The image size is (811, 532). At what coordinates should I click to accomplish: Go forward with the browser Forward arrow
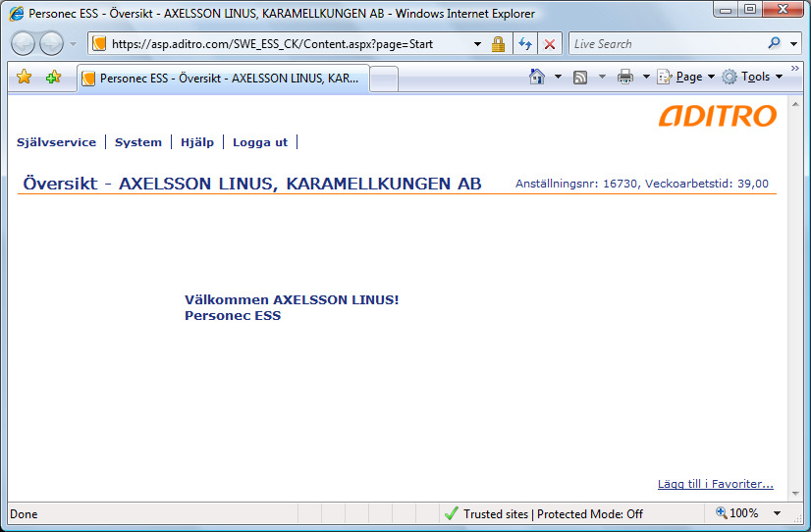(52, 44)
